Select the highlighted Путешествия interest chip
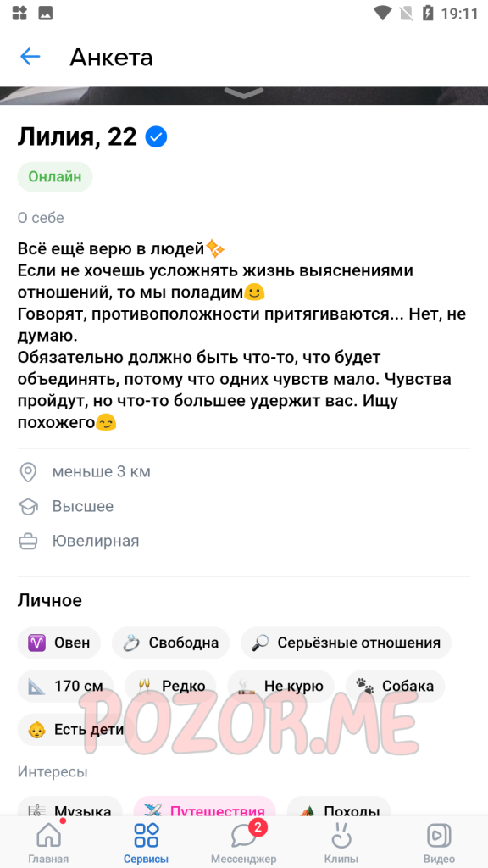 (205, 808)
